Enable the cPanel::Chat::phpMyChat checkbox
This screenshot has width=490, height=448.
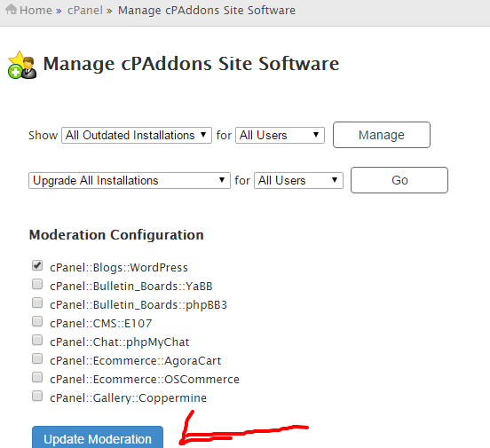[x=37, y=341]
